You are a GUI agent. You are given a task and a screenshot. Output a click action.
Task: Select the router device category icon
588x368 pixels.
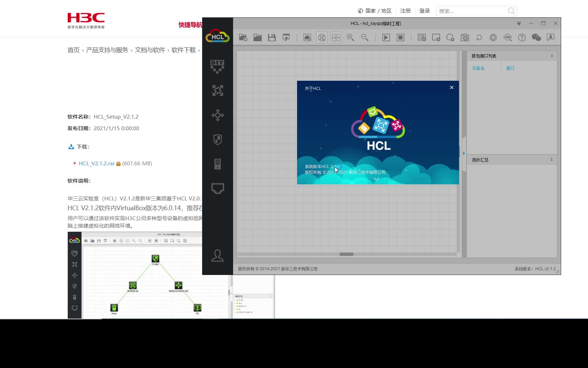tap(217, 91)
